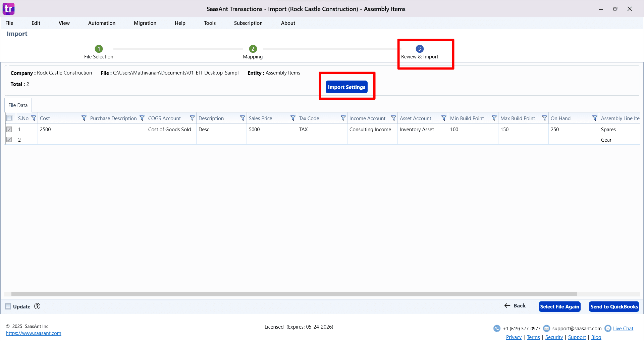Viewport: 644px width, 341px height.
Task: Click the Back button
Action: 515,306
